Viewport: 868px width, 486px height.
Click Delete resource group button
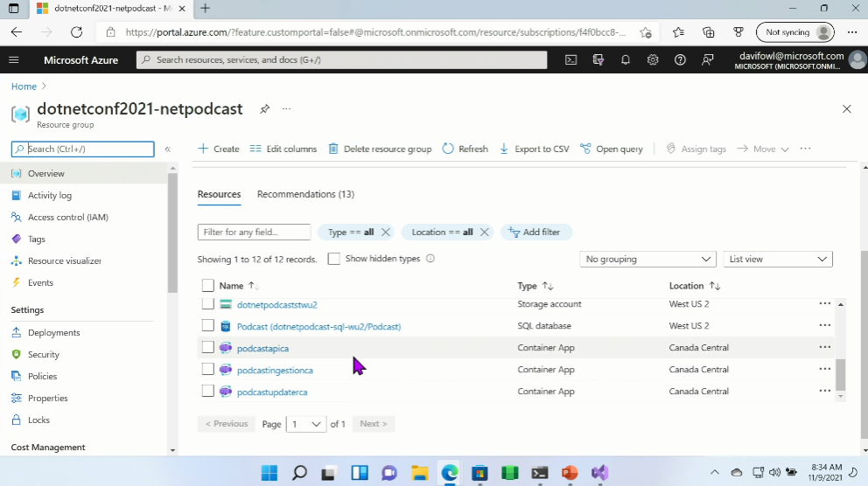[x=380, y=149]
